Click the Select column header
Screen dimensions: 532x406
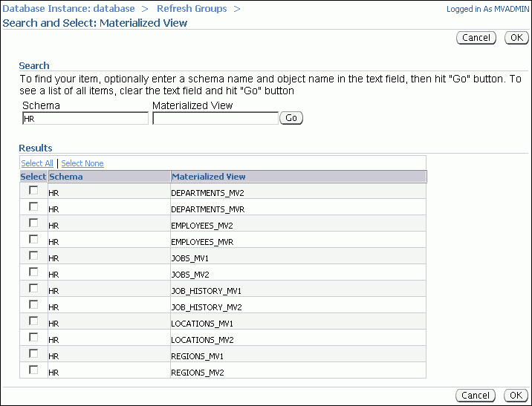click(33, 177)
